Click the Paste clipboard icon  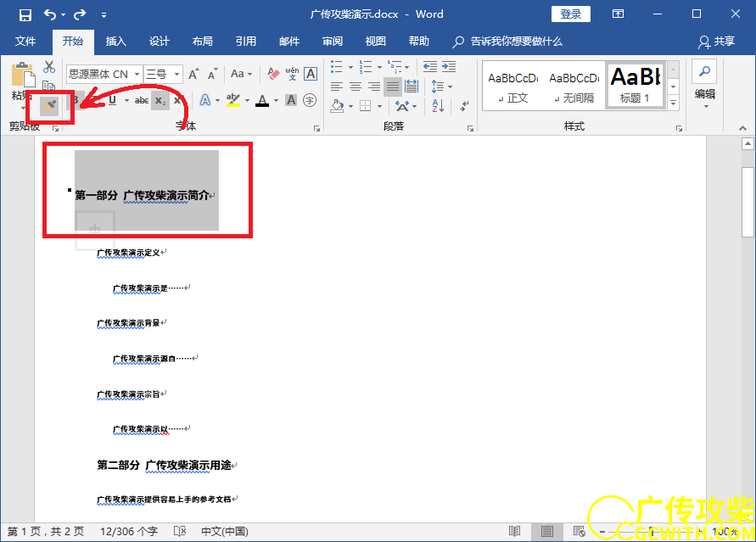pos(23,75)
